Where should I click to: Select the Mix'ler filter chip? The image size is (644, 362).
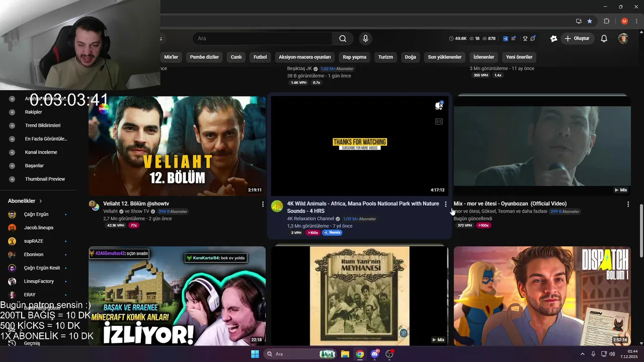pos(171,57)
